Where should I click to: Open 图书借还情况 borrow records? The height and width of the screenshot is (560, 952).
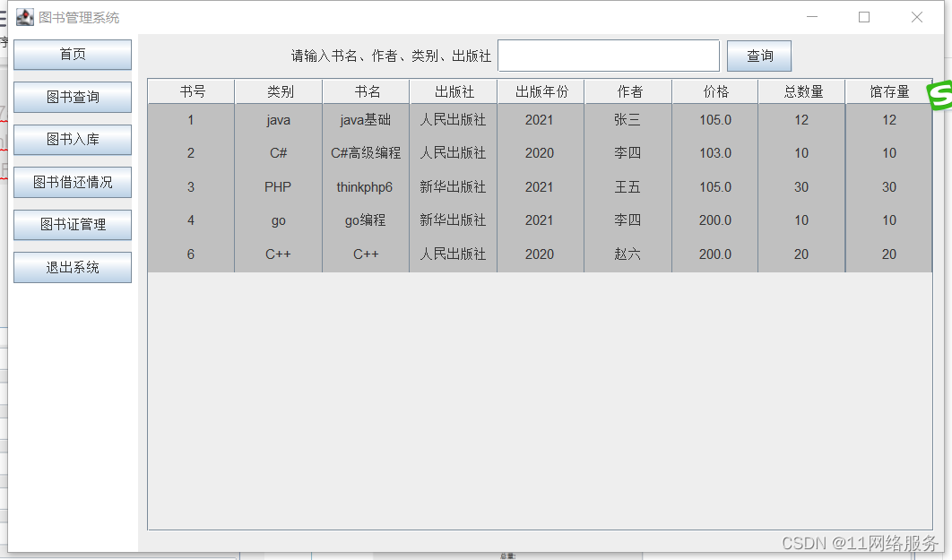coord(73,182)
